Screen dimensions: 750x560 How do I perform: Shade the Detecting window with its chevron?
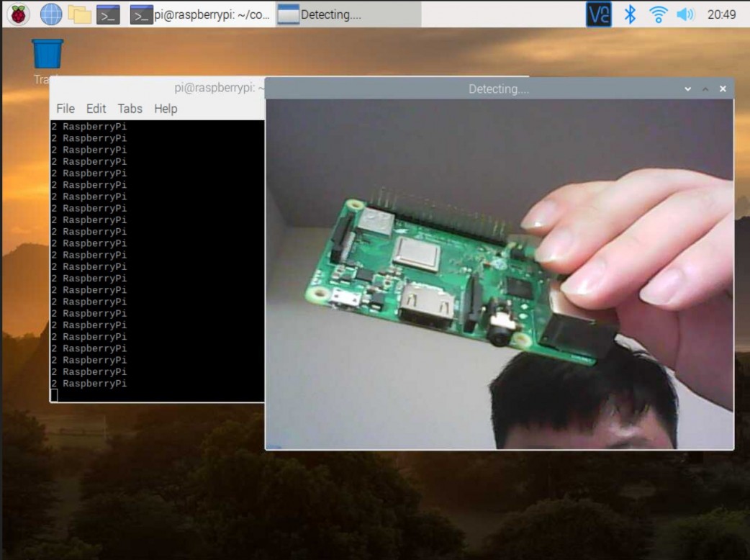(686, 89)
